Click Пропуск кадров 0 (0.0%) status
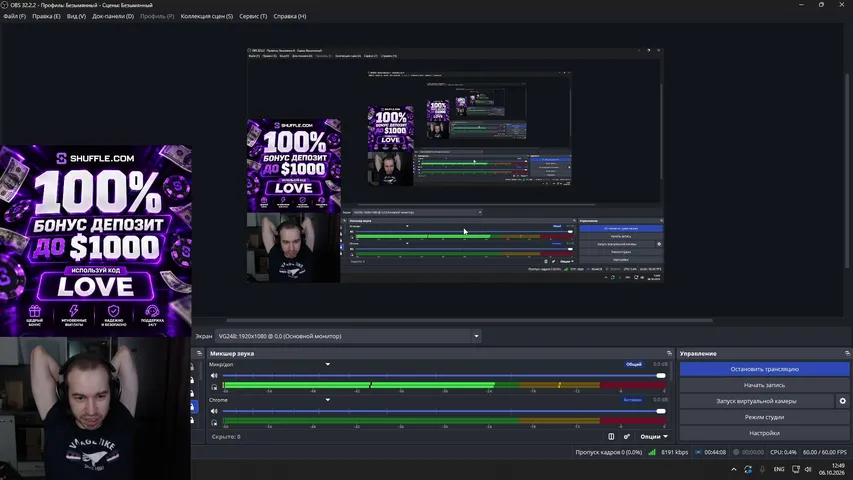Viewport: 853px width, 480px height. click(x=609, y=452)
